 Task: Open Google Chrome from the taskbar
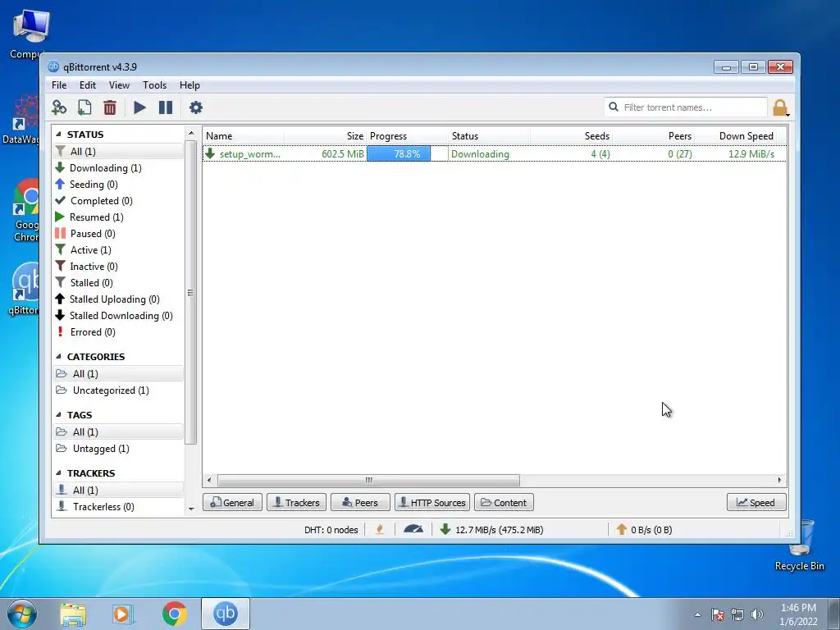175,614
